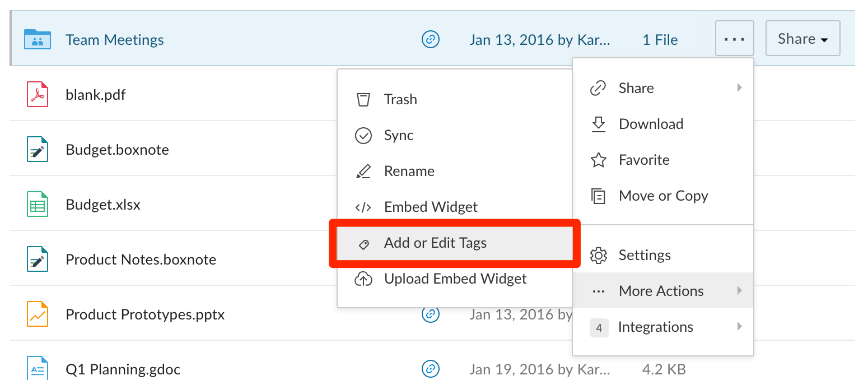Viewport: 868px width, 380px height.
Task: Click the Upload Embed Widget cloud icon
Action: [x=363, y=279]
